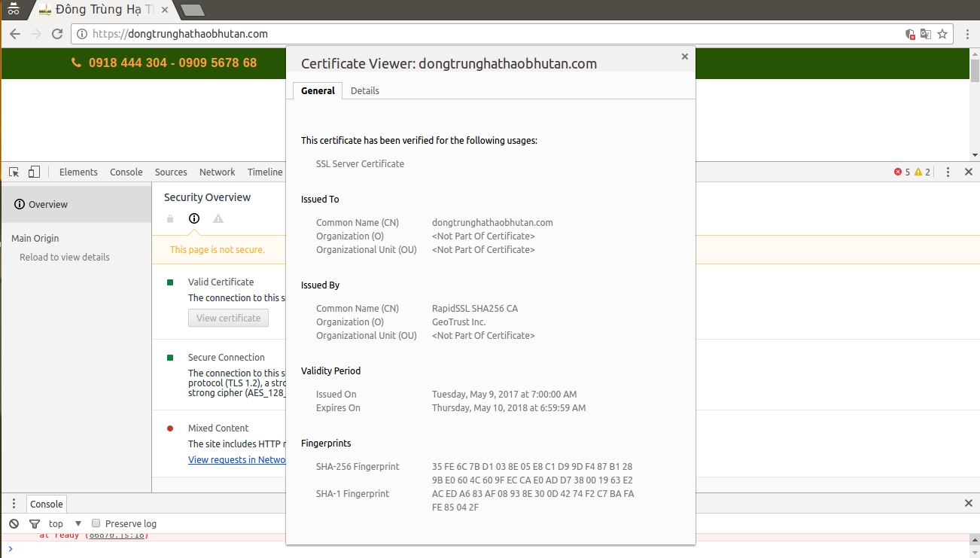Reload the page with the refresh icon

[x=57, y=34]
